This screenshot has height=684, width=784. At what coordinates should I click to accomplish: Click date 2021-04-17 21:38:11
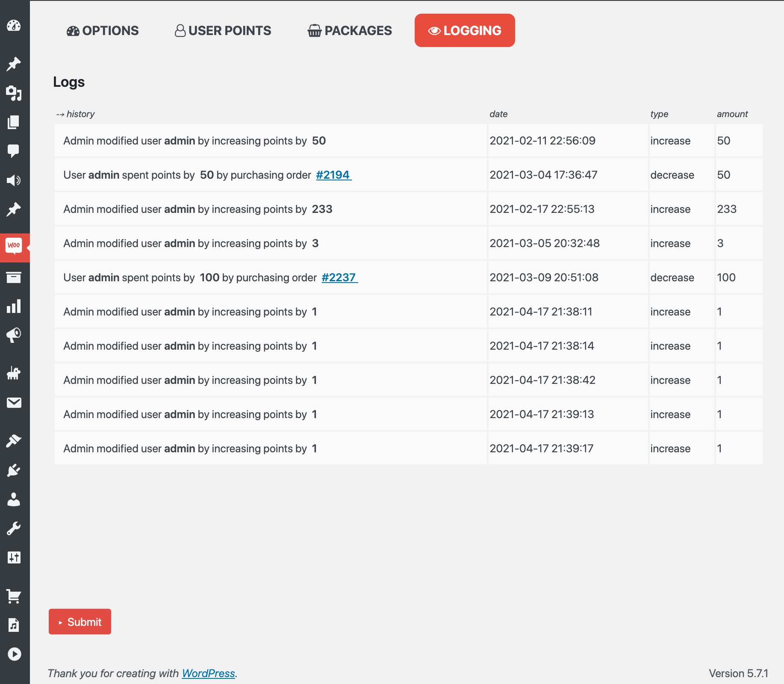tap(541, 312)
